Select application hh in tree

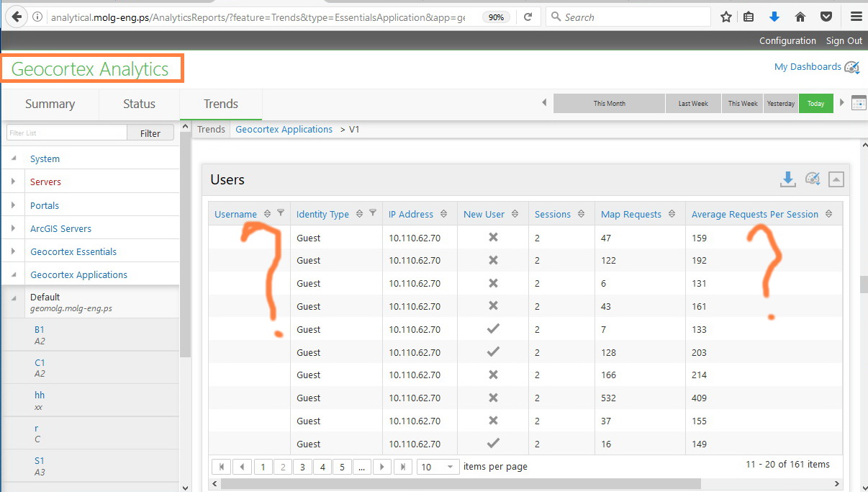point(40,395)
